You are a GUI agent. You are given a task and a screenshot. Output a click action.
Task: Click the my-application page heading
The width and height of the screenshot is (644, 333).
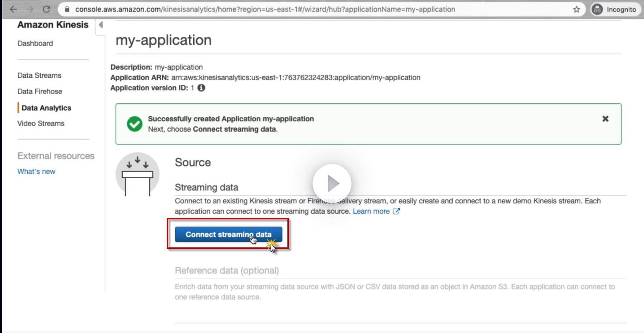point(163,40)
